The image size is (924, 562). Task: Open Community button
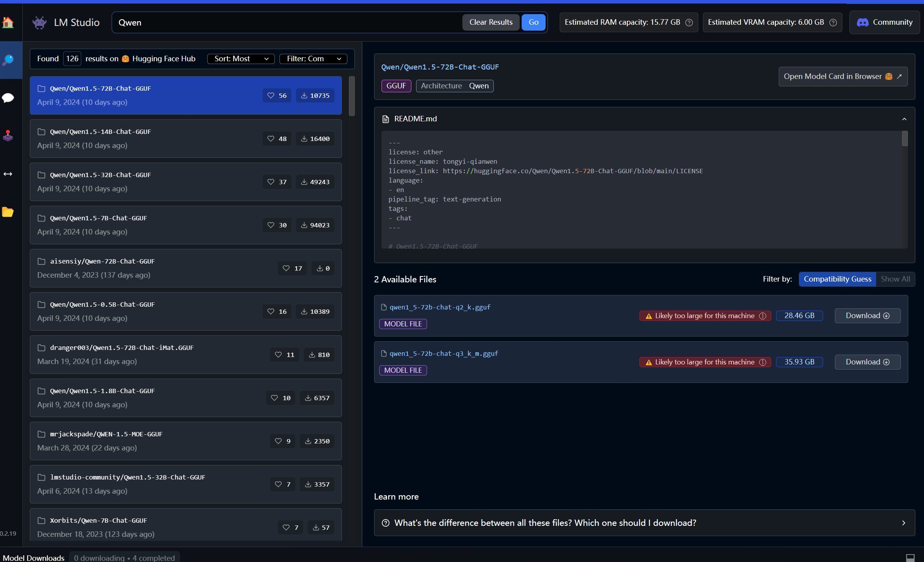click(x=884, y=22)
